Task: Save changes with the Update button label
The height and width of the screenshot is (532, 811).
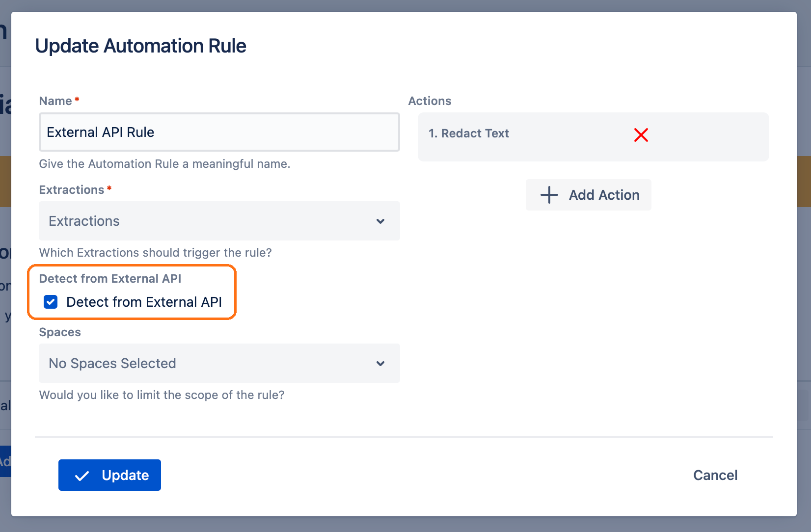Action: [125, 475]
